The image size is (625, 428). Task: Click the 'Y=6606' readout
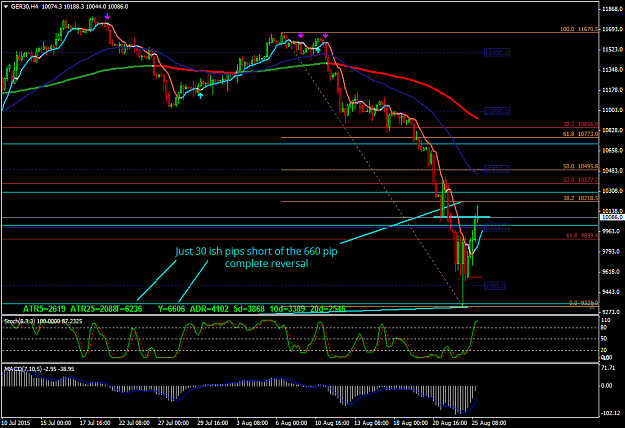171,309
